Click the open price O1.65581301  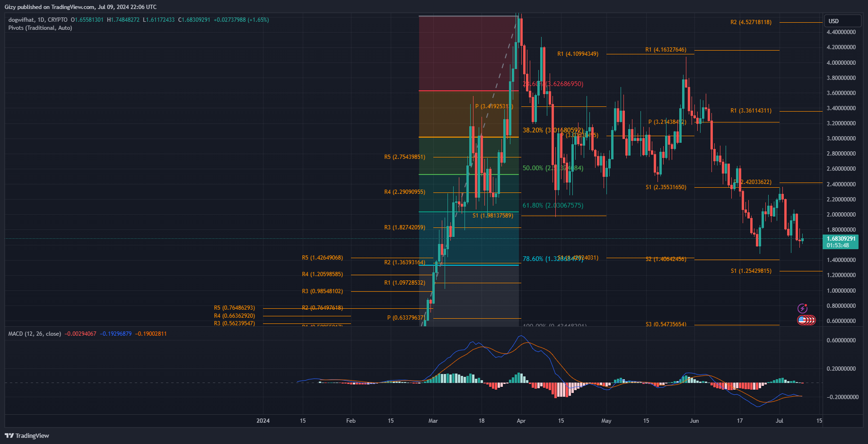87,20
